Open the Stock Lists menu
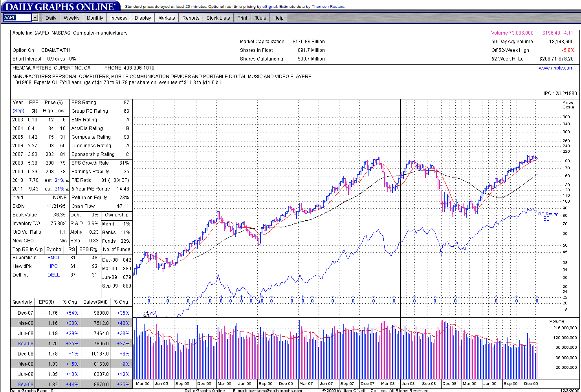 tap(218, 18)
